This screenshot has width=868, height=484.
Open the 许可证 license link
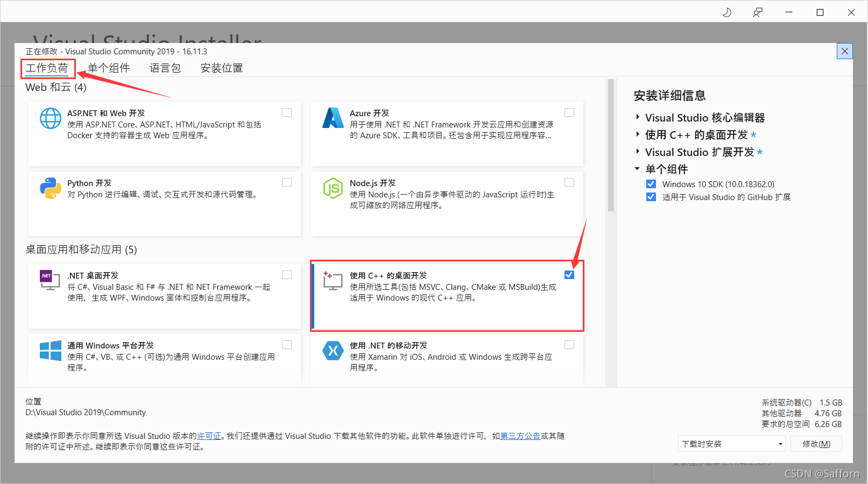[209, 436]
